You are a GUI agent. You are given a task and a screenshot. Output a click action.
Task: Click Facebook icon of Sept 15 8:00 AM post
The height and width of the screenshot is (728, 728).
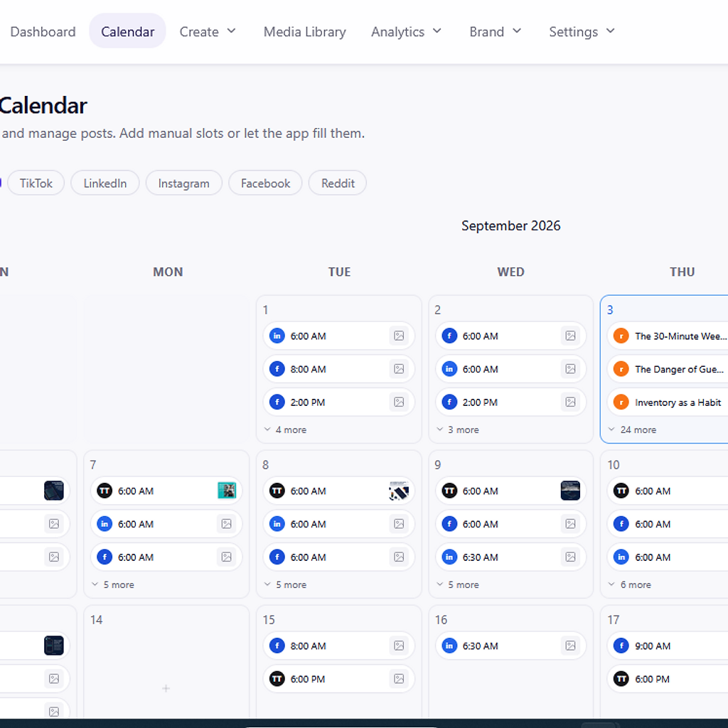[277, 646]
